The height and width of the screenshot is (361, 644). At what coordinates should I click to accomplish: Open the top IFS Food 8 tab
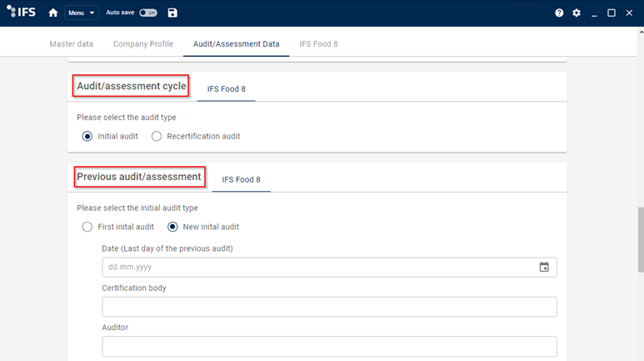318,44
